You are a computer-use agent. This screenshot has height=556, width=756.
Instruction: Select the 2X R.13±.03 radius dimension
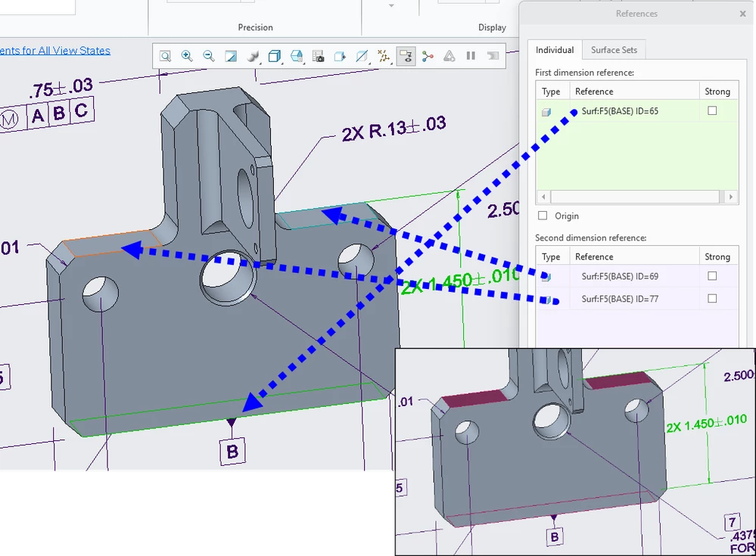(x=394, y=129)
